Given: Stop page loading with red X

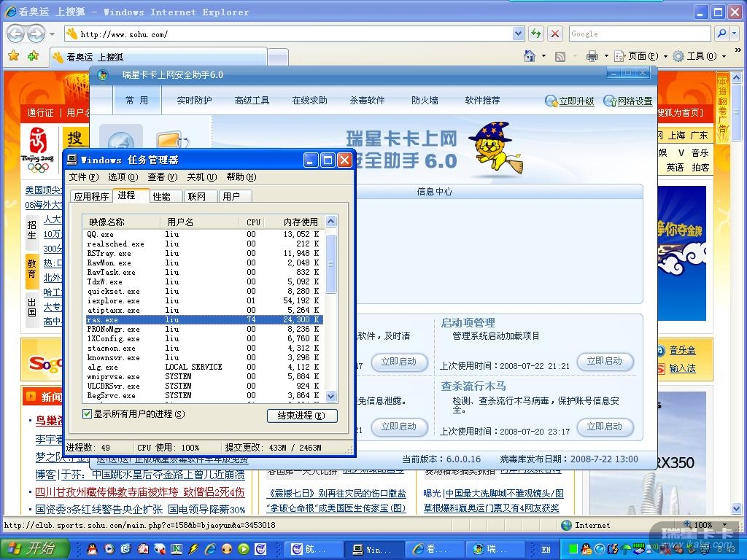Looking at the screenshot, I should click(x=555, y=34).
